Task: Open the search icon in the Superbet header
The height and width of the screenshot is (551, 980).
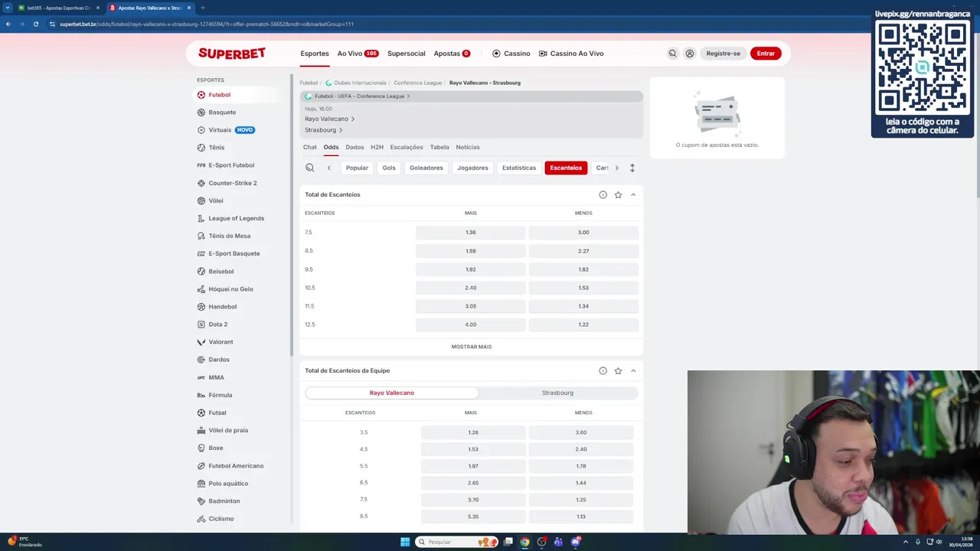Action: 672,54
